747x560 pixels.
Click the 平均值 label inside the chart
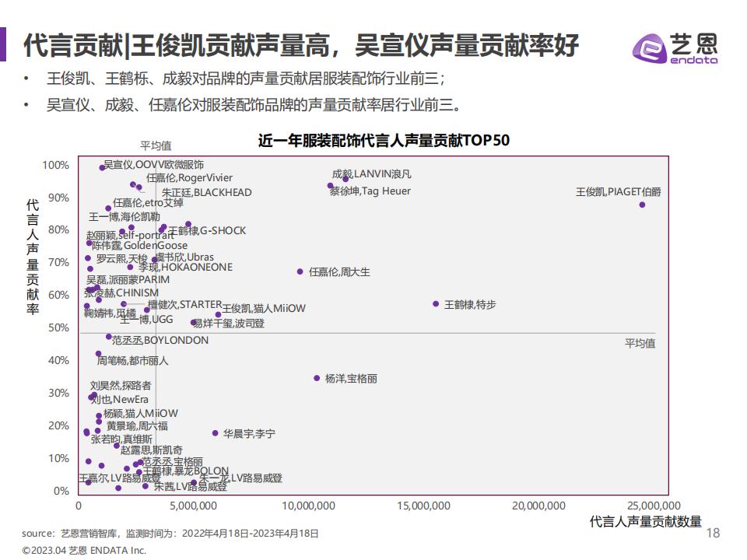point(640,343)
